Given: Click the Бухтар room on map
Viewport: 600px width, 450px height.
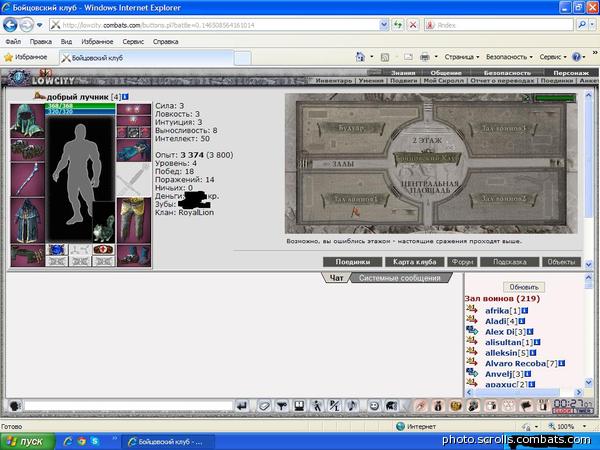Looking at the screenshot, I should click(351, 128).
